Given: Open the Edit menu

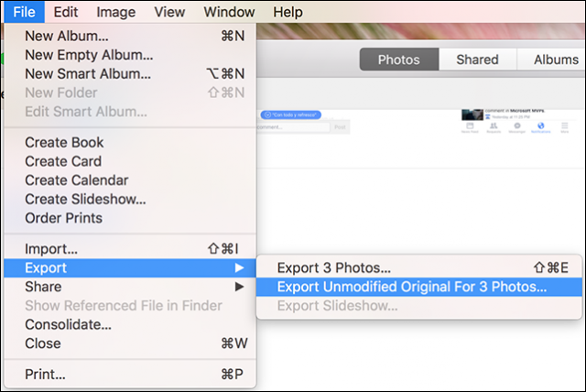Looking at the screenshot, I should tap(65, 13).
